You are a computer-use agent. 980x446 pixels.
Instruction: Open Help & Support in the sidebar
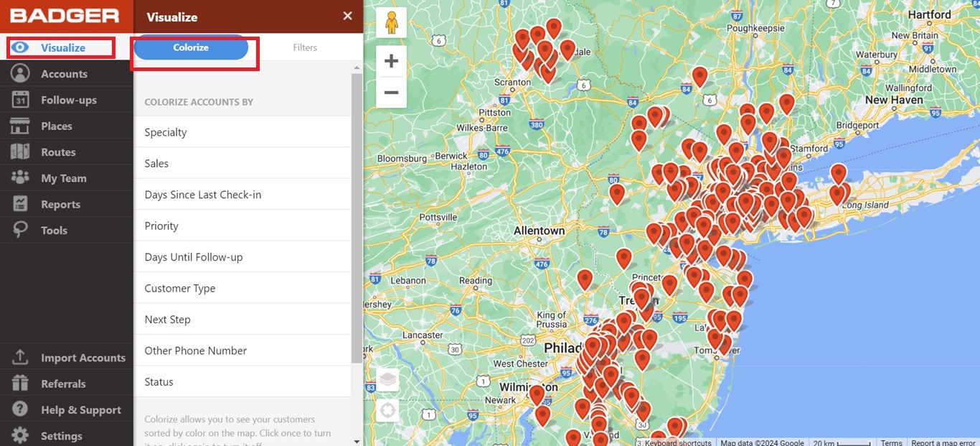click(x=67, y=409)
